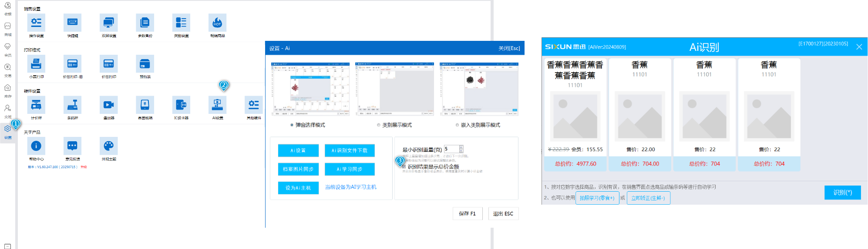Screen dimensions: 868x249
Task: Select the 弹窗选择模式 radio button
Action: 292,125
